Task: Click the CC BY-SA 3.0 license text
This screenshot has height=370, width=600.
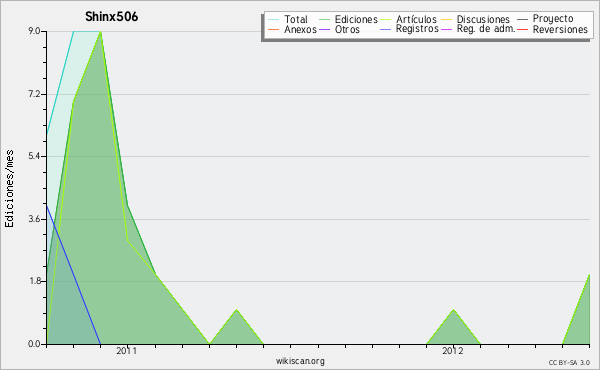Action: click(x=569, y=363)
